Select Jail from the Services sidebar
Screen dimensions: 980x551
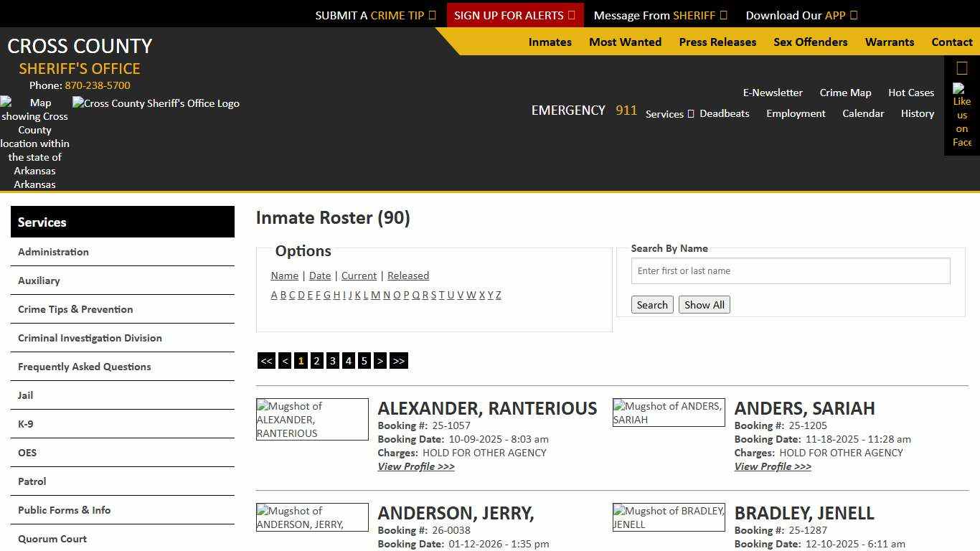click(x=25, y=395)
